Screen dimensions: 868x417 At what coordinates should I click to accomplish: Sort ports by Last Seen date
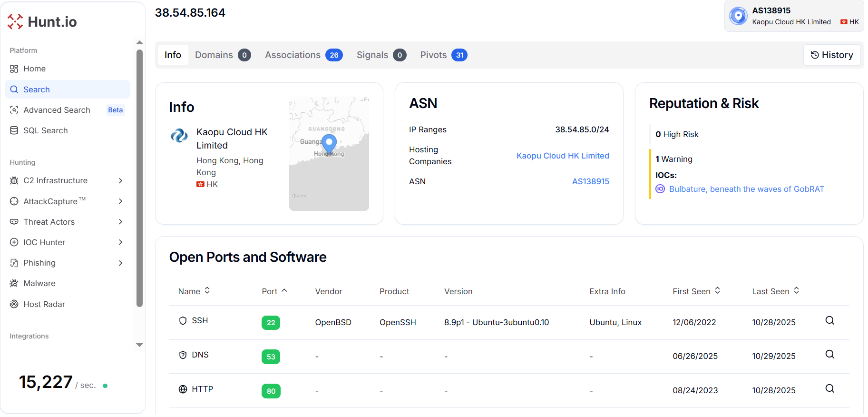click(x=775, y=291)
